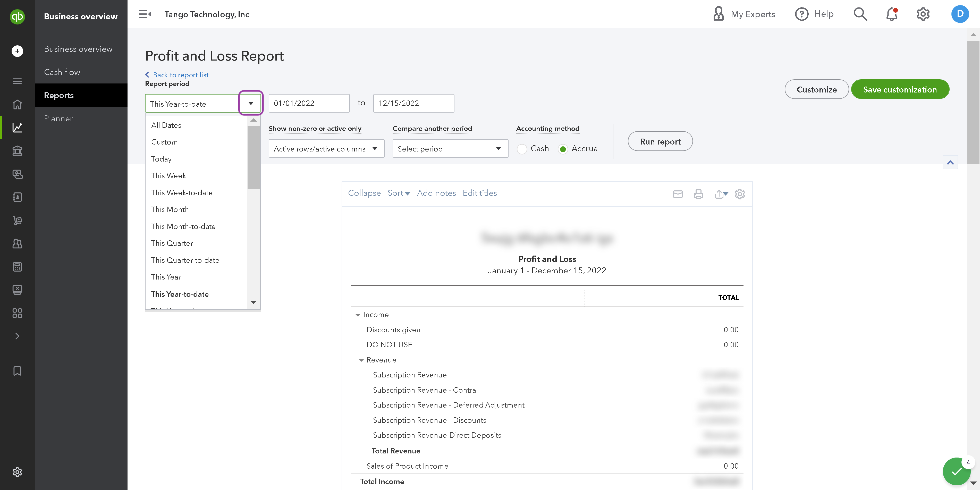Click the search magnifier icon
This screenshot has width=980, height=490.
coord(860,14)
